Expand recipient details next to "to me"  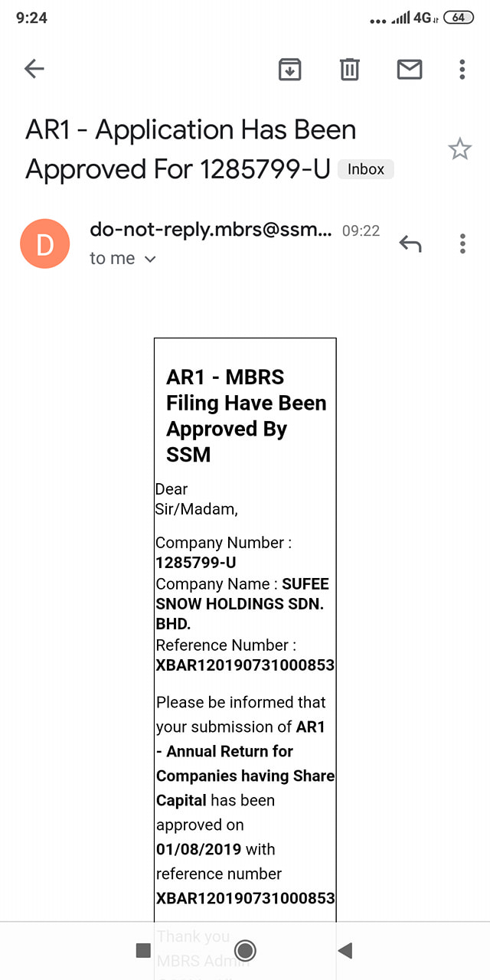[151, 259]
